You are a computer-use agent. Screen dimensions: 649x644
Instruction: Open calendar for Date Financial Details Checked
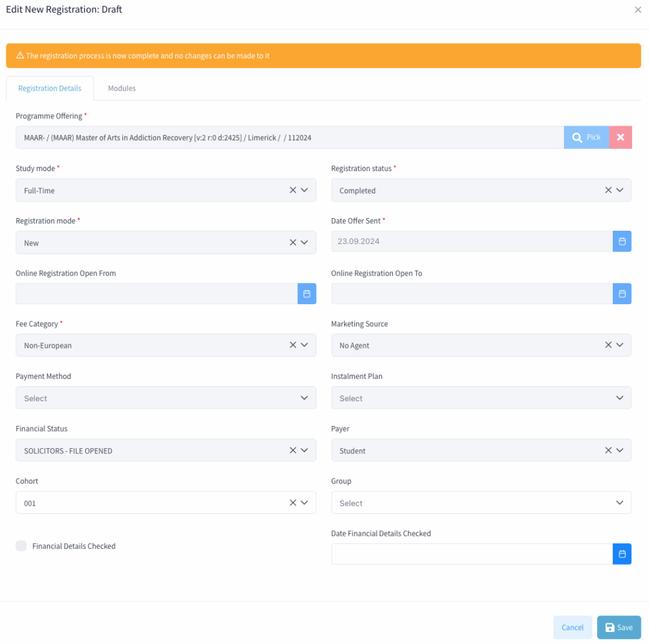(x=622, y=554)
